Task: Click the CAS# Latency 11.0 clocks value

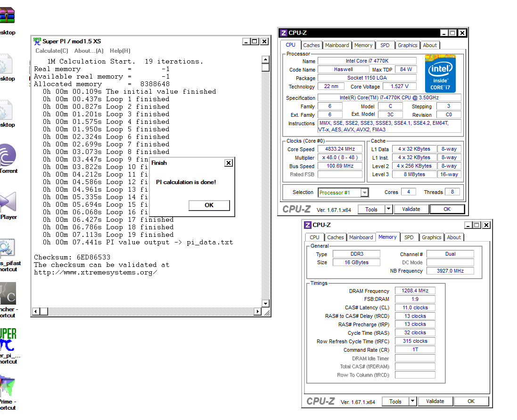Action: pos(415,307)
